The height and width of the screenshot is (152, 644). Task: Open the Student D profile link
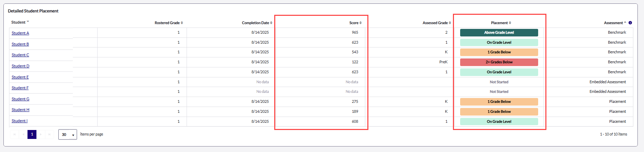tap(20, 66)
